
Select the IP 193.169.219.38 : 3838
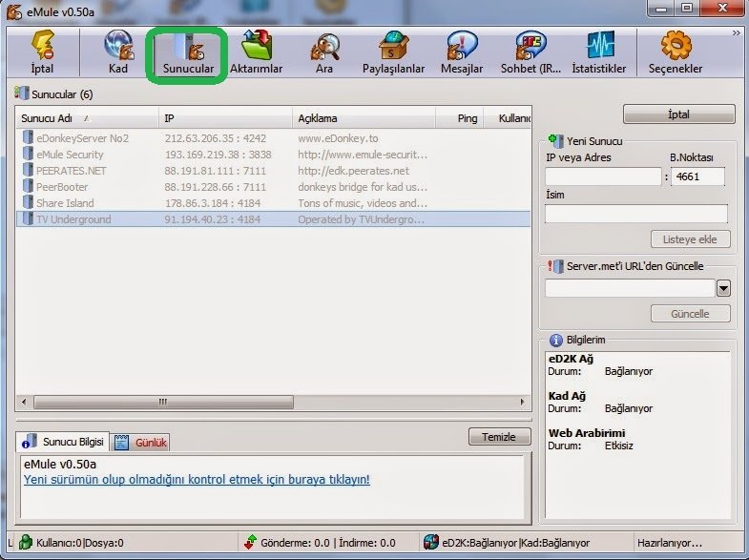pos(218,155)
